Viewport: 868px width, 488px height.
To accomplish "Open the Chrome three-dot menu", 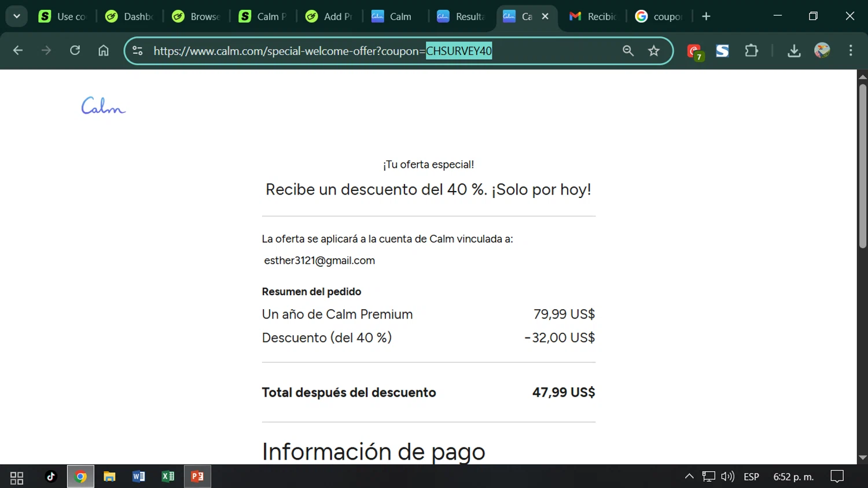I will pos(851,50).
